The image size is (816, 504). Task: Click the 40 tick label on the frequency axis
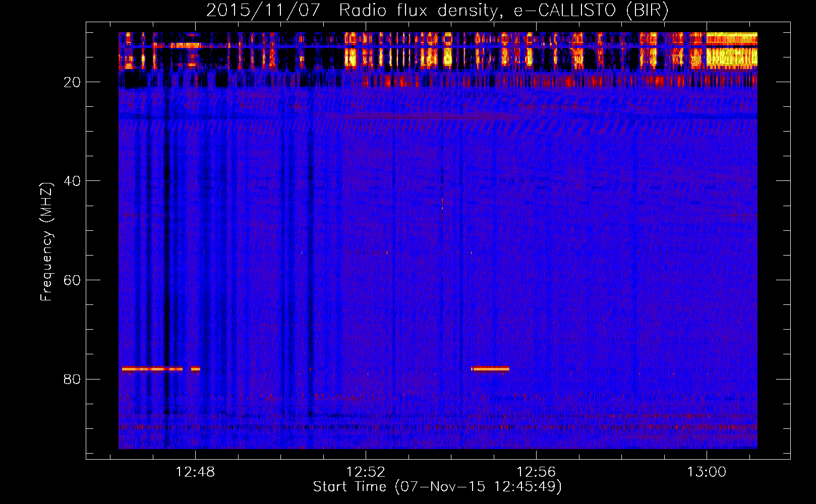tap(72, 181)
